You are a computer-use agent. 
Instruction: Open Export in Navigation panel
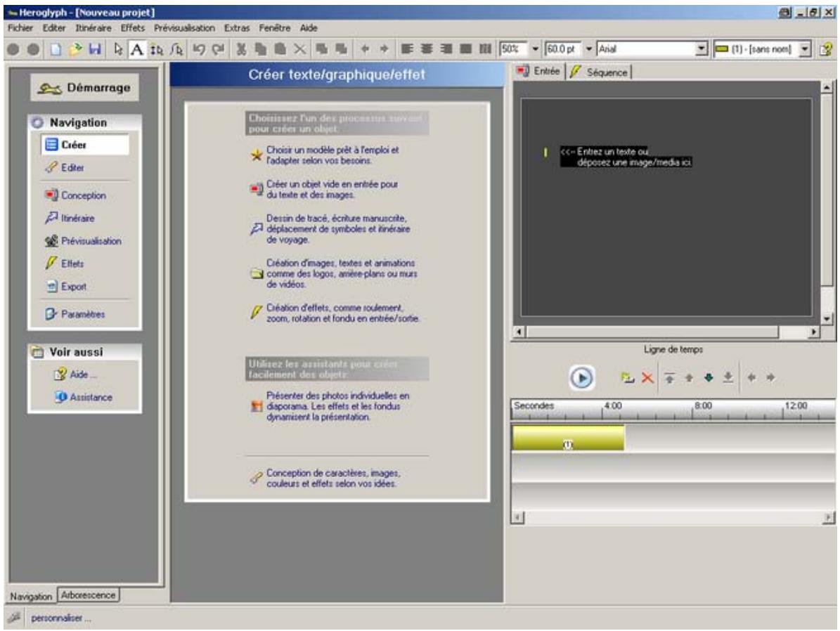[x=66, y=287]
